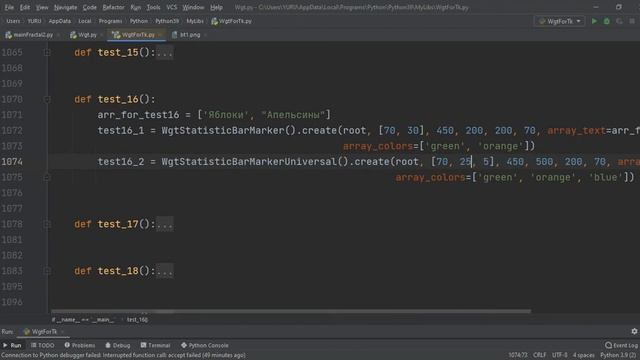
Task: Close the mainFractal2.py editor tab
Action: [59, 35]
